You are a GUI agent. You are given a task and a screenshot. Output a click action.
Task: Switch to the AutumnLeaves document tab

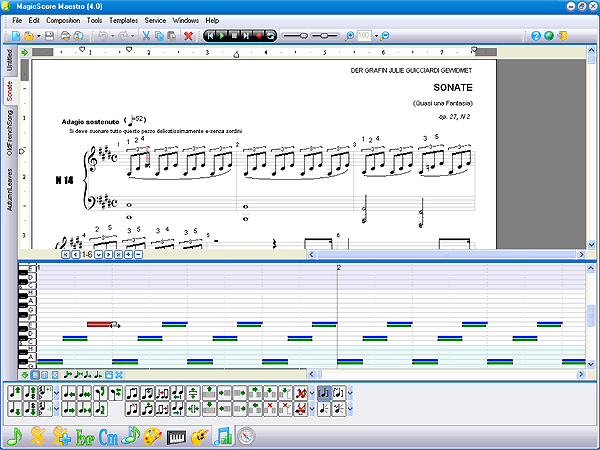click(10, 190)
